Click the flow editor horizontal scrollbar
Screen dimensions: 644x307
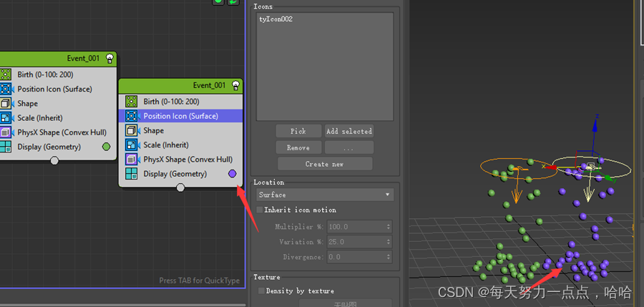pos(122,305)
